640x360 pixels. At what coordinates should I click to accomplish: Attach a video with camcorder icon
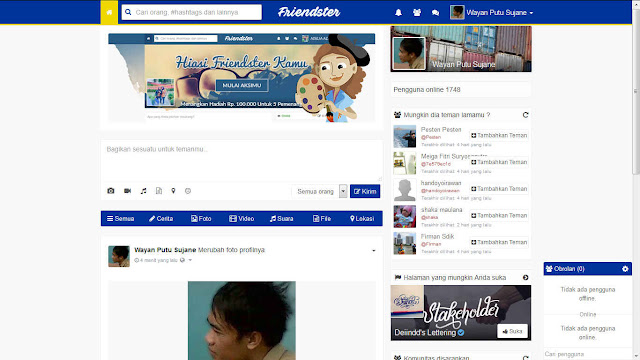tap(127, 191)
